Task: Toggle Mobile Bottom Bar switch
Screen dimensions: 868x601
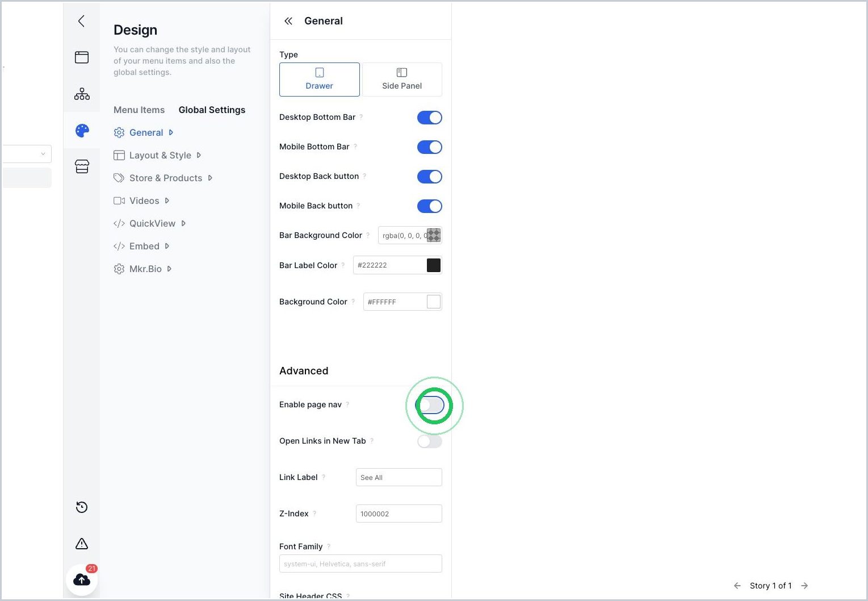Action: (430, 147)
